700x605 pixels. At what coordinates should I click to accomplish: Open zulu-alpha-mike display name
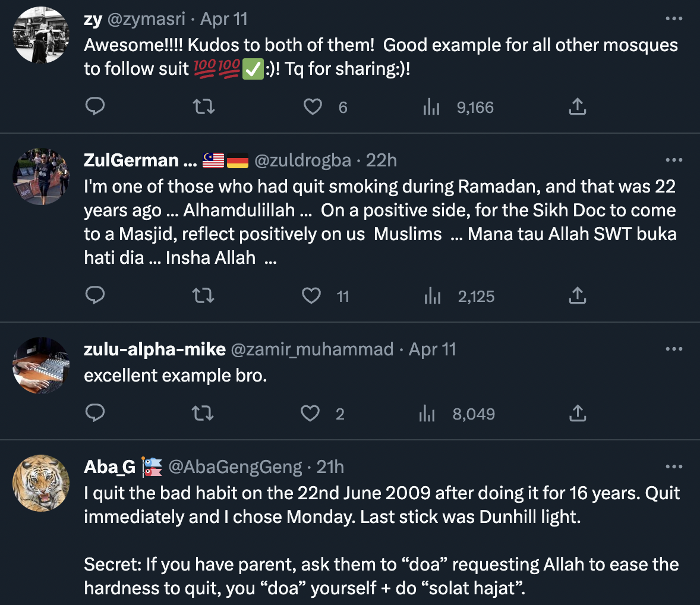click(154, 349)
